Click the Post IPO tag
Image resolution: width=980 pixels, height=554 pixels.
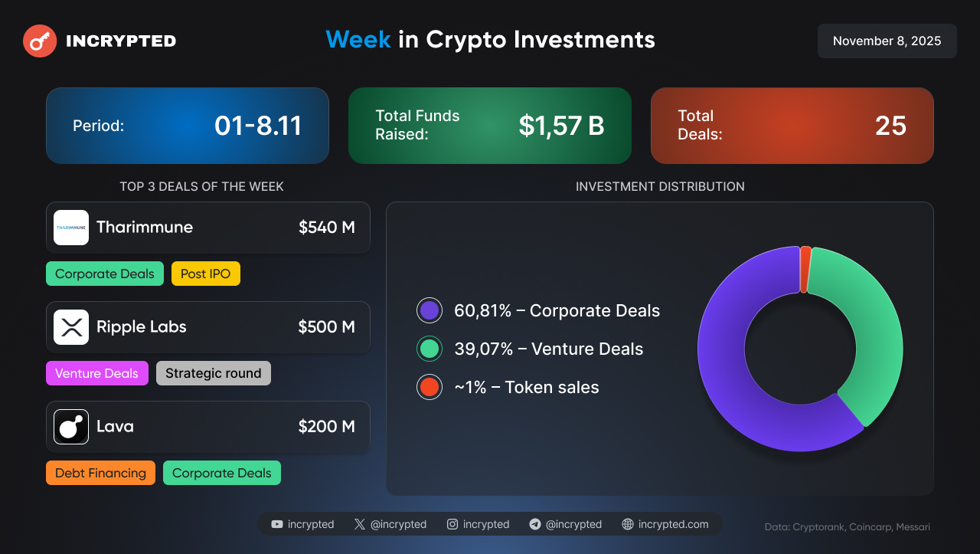[x=206, y=274]
